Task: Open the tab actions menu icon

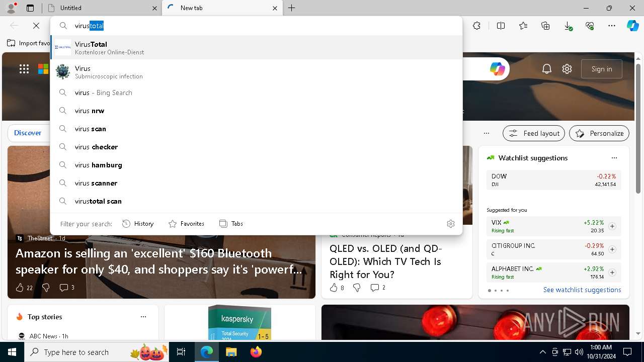Action: 30,8
